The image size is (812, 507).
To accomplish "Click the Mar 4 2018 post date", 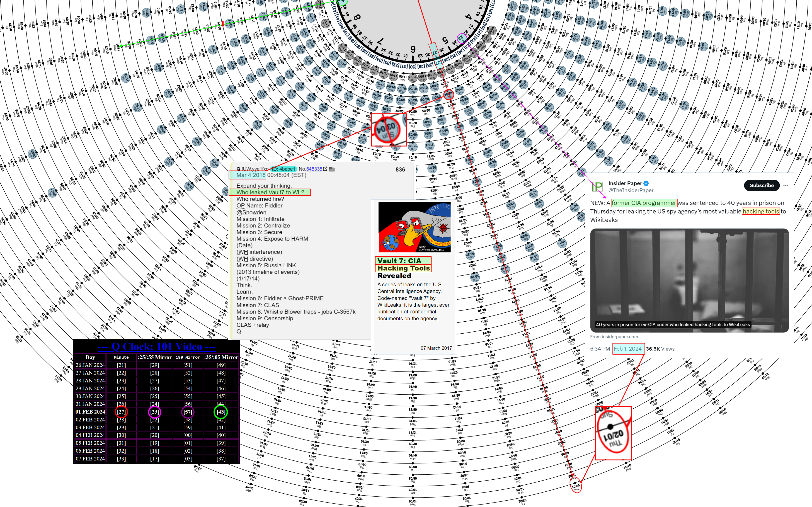I will (x=250, y=175).
